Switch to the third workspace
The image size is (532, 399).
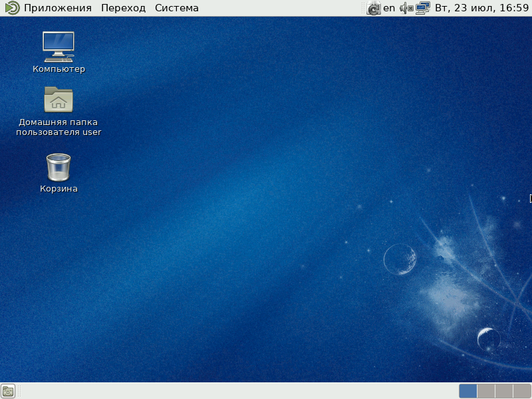point(504,391)
